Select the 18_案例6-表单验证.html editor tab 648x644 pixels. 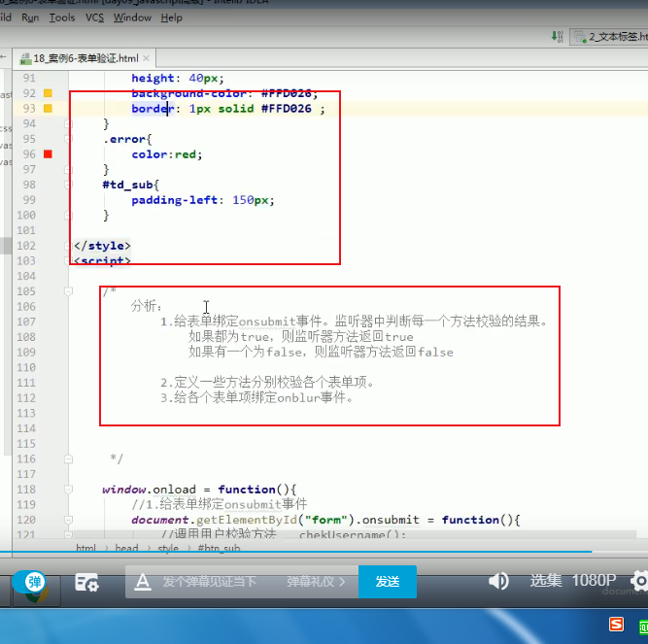pos(85,58)
